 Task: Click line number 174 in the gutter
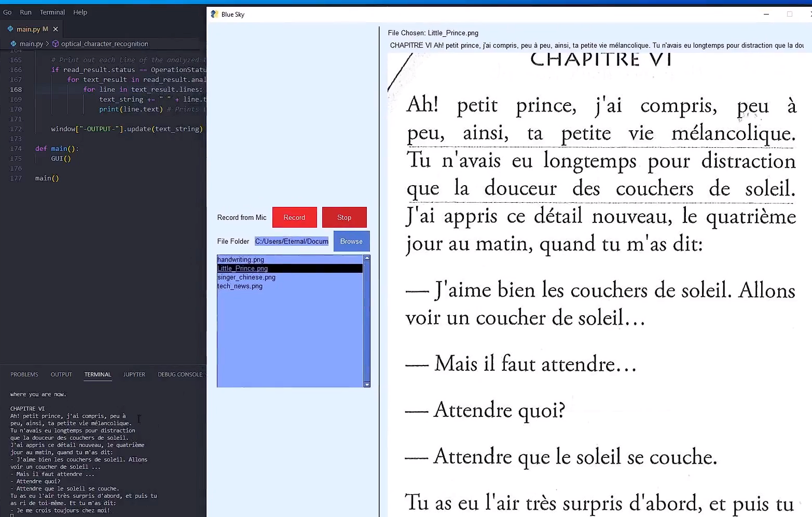click(16, 148)
